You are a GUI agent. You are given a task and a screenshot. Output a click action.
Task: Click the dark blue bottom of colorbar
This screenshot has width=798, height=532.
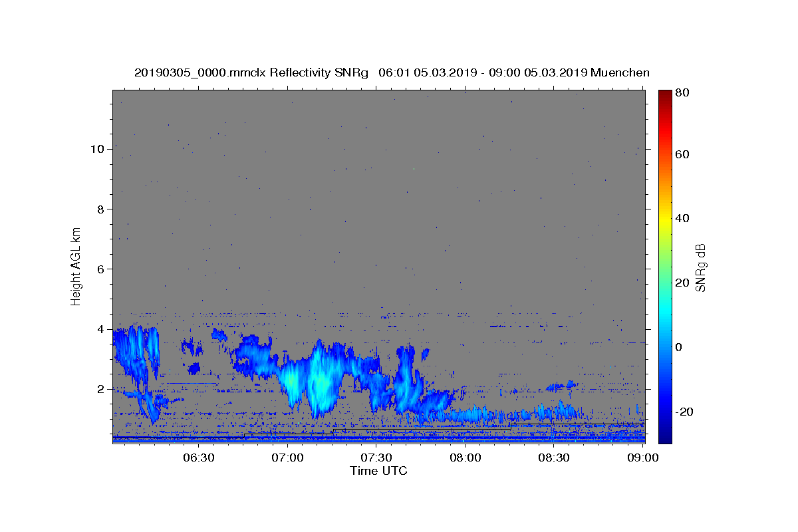[x=665, y=432]
